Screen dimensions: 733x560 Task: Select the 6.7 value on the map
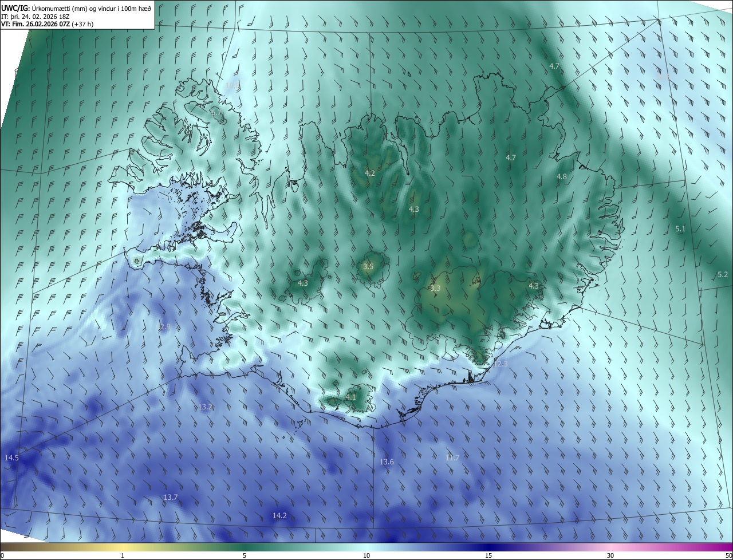point(218,113)
